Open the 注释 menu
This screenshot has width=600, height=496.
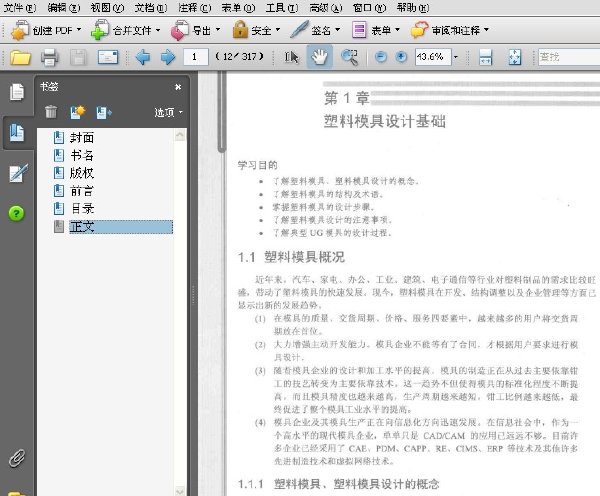195,7
